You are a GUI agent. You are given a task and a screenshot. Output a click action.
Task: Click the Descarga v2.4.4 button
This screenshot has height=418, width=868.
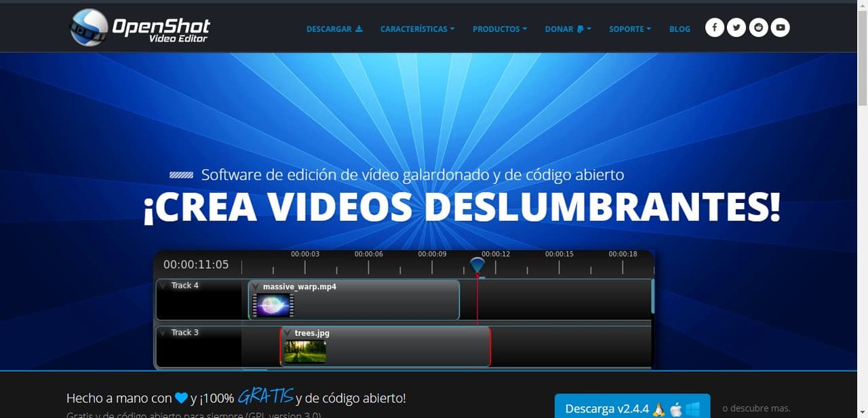point(632,408)
